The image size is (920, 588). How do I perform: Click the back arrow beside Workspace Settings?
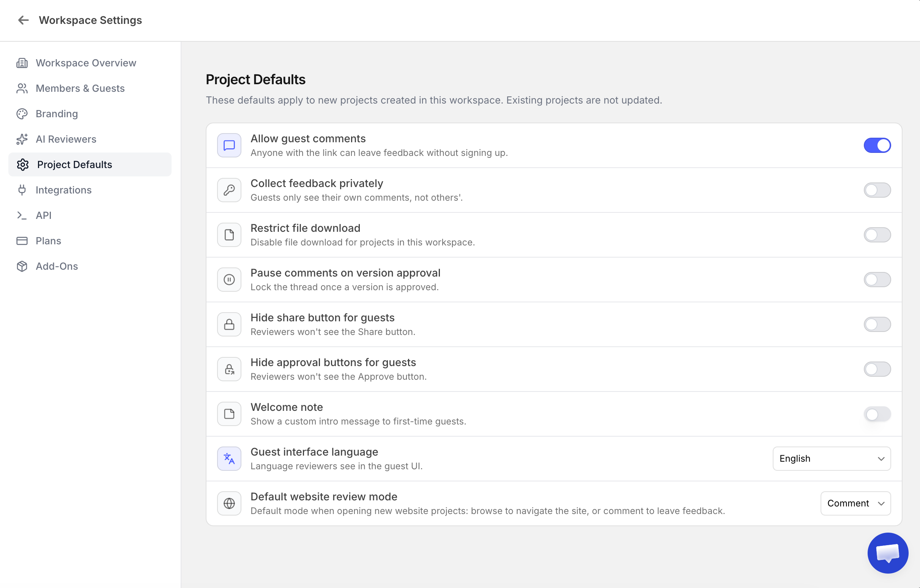(23, 20)
